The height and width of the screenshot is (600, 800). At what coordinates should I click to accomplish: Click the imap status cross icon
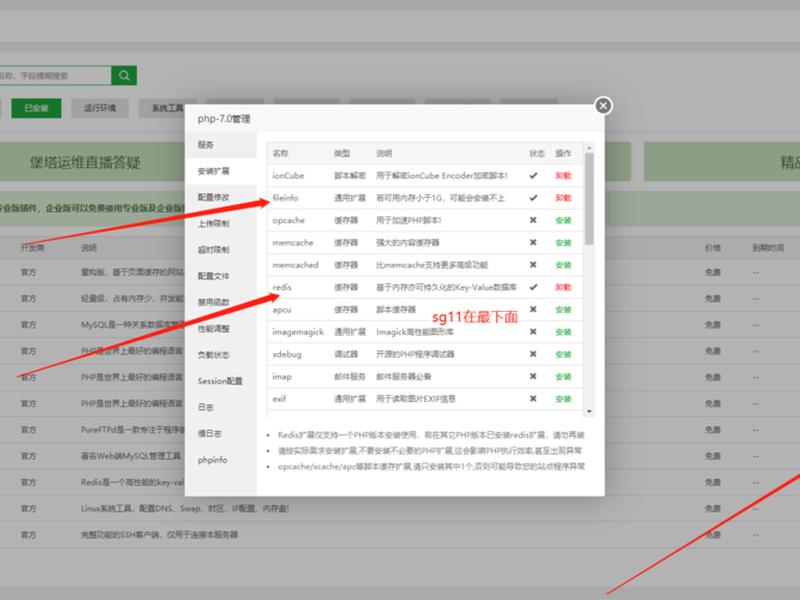tap(533, 377)
